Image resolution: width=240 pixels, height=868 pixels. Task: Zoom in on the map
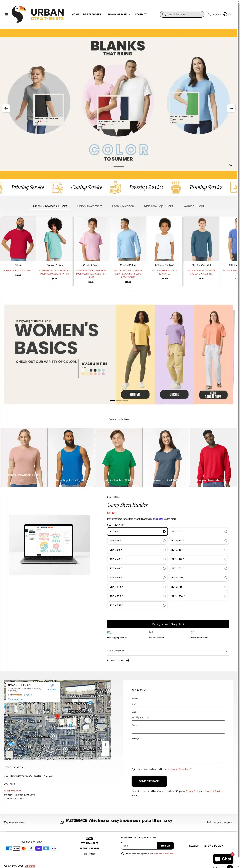pyautogui.click(x=105, y=745)
